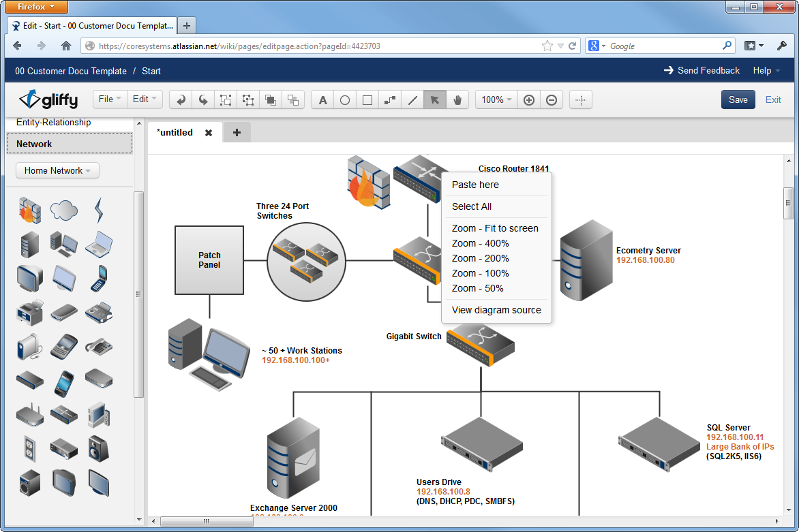Activate the pointer selection tool

(435, 99)
